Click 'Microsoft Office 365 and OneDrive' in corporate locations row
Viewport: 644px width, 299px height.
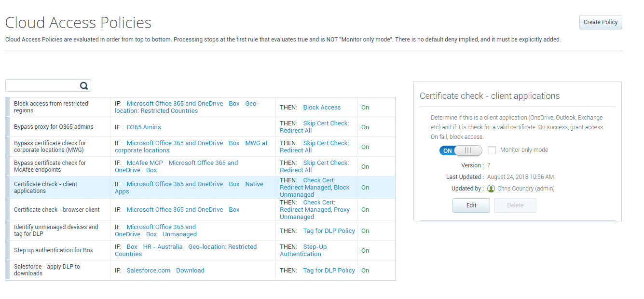(x=175, y=143)
